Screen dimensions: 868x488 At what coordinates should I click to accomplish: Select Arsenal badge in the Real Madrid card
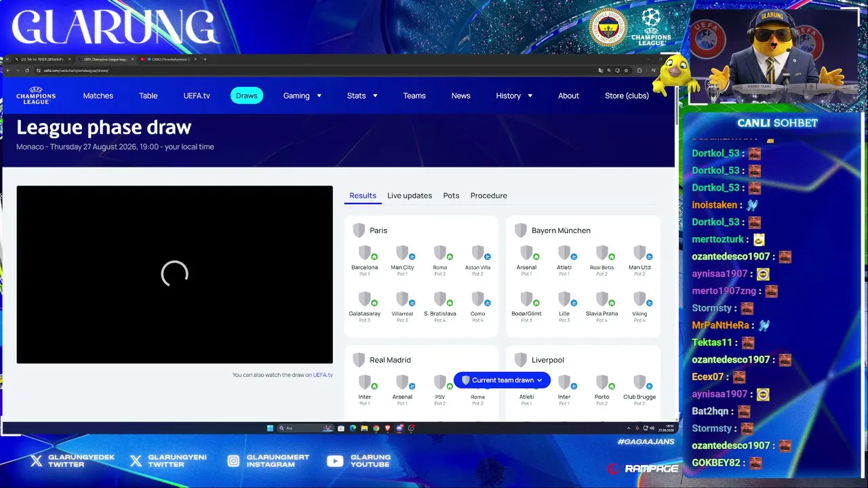(x=402, y=382)
